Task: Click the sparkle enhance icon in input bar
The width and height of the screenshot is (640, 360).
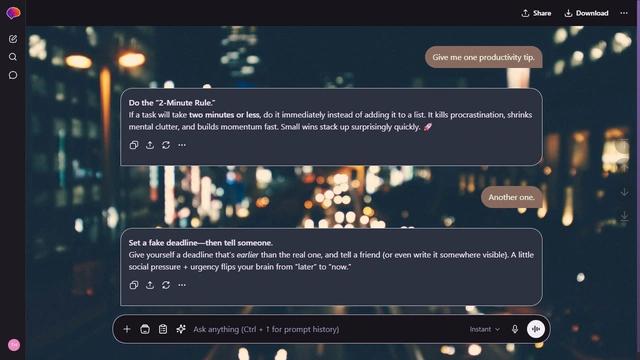Action: [181, 329]
